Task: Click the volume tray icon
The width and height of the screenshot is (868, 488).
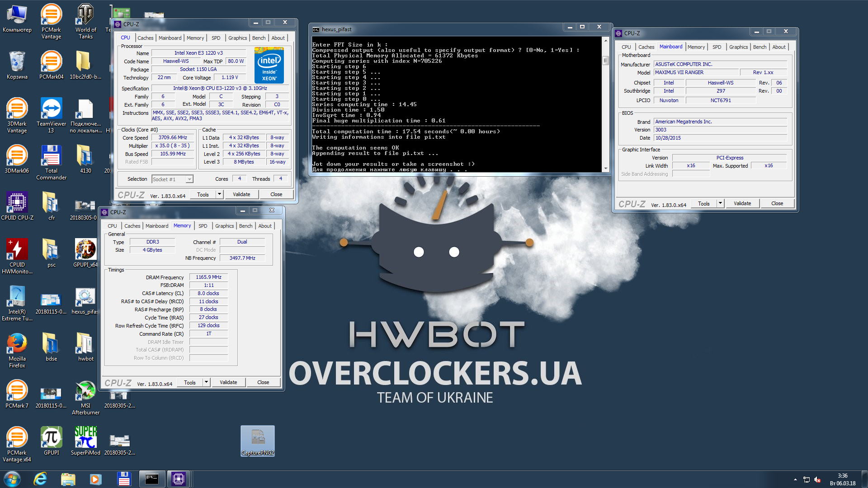Action: (x=817, y=479)
